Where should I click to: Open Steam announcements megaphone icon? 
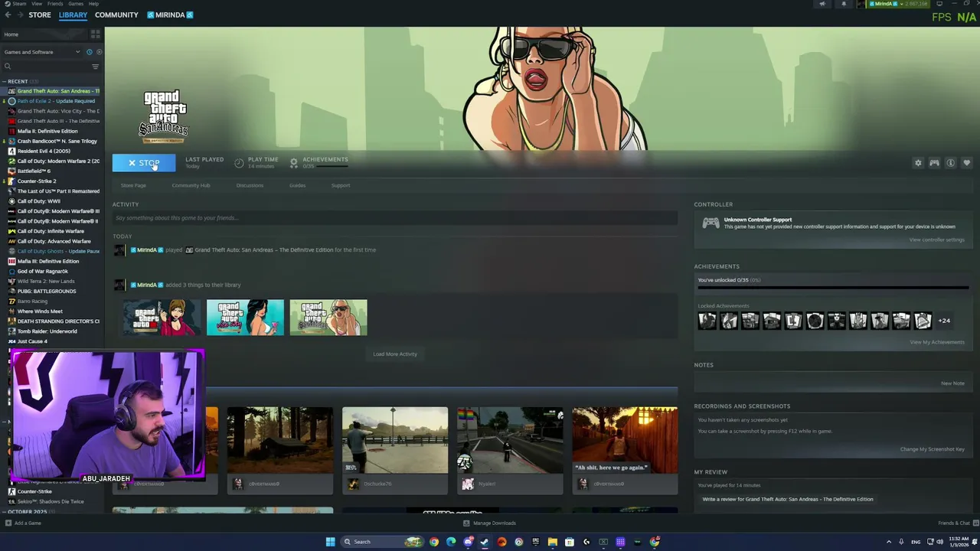822,4
